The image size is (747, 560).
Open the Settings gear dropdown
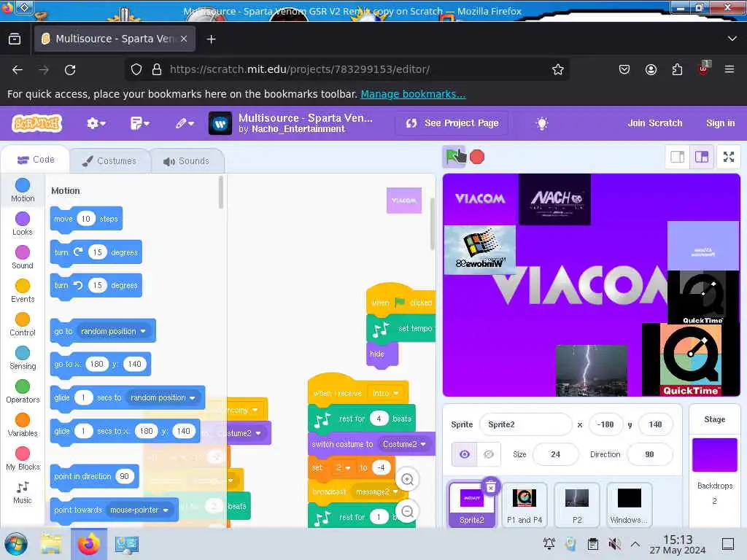click(96, 123)
